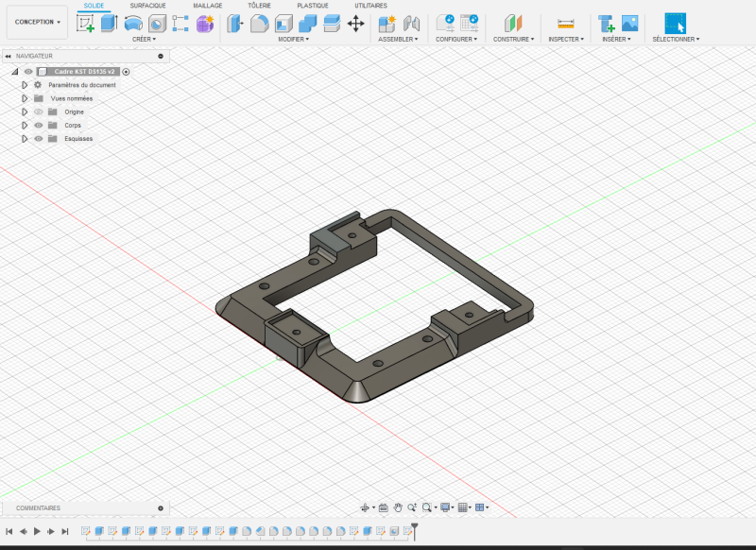756x550 pixels.
Task: Select the Move/Copy cross-arrows tool
Action: click(356, 23)
